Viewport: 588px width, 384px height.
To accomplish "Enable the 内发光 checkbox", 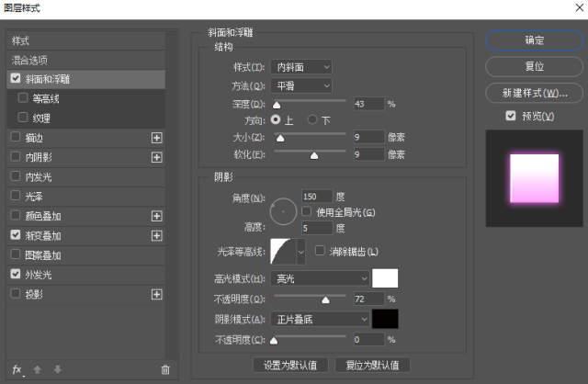I will tap(16, 175).
